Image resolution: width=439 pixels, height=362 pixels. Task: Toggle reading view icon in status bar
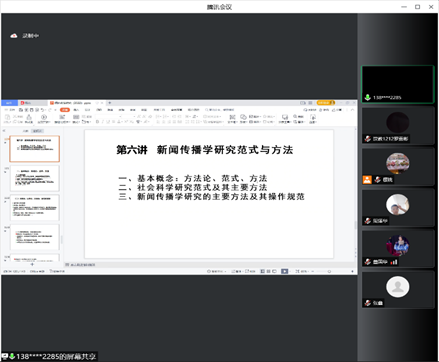coord(274,271)
